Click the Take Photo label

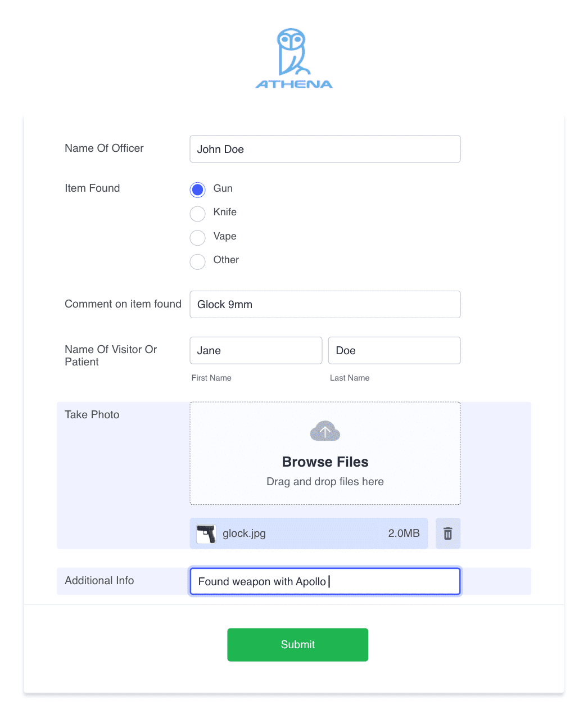92,415
